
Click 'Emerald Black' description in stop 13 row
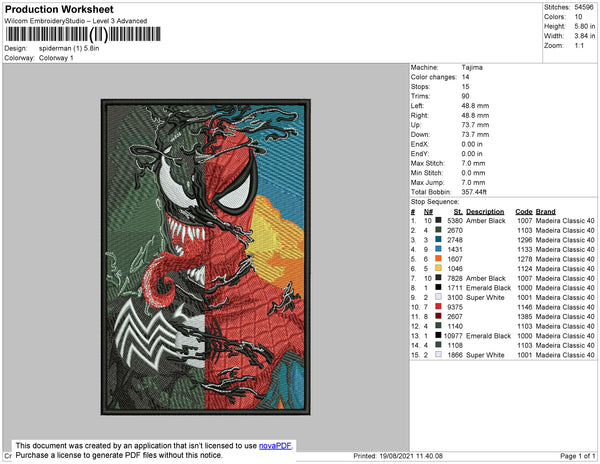point(488,336)
